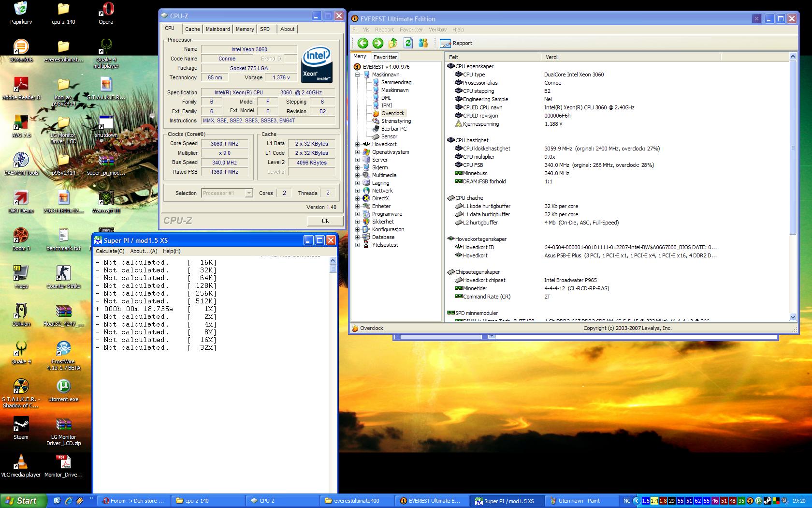Expand the Server tree node
The width and height of the screenshot is (812, 508).
358,160
